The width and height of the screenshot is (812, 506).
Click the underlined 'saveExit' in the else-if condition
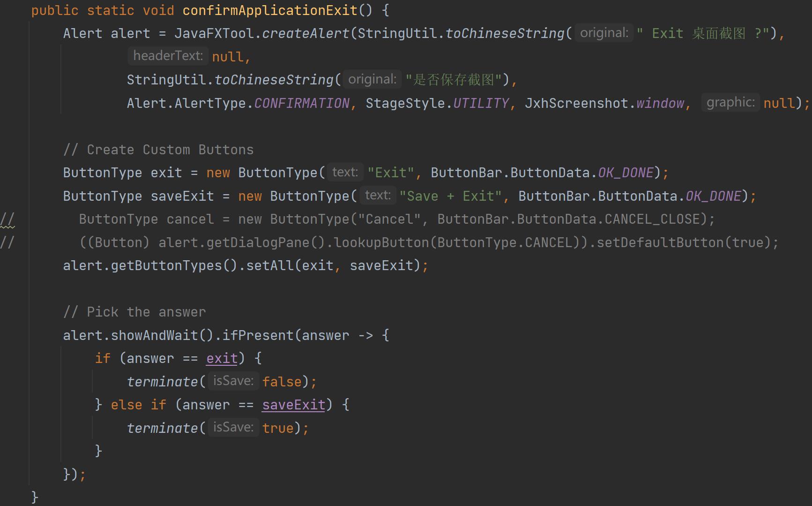(293, 405)
